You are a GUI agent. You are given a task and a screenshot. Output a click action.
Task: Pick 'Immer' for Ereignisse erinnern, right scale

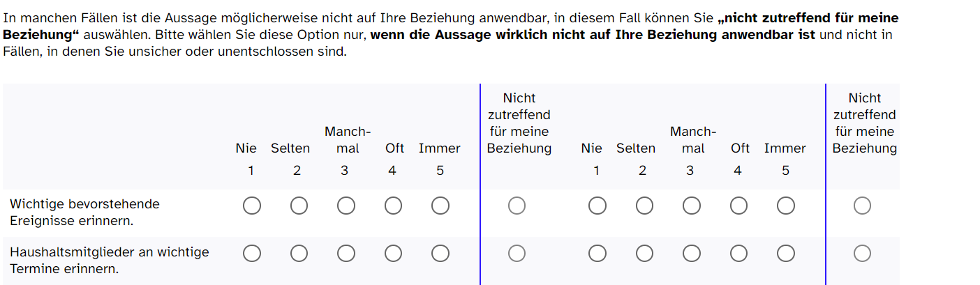point(786,206)
